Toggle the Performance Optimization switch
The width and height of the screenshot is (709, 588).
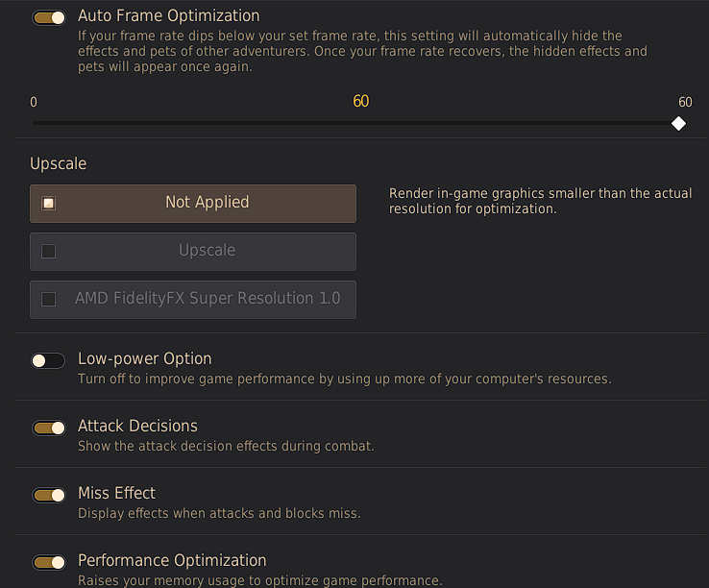pos(49,562)
